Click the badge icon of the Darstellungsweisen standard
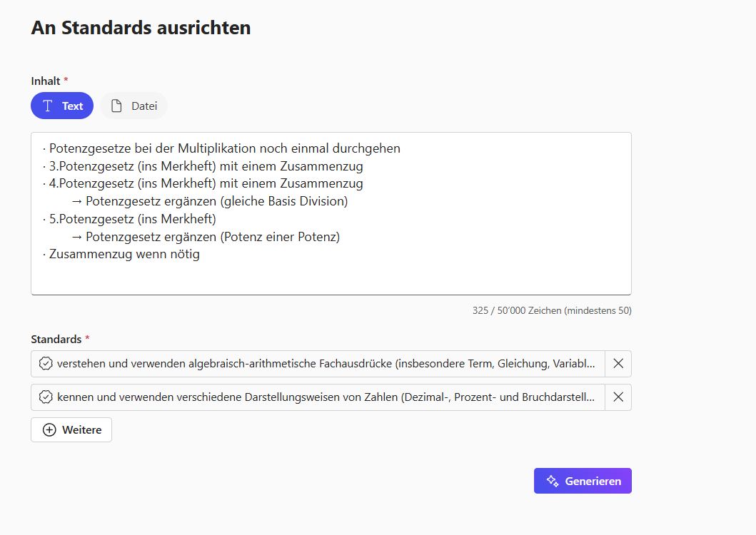This screenshot has width=756, height=535. [x=46, y=397]
